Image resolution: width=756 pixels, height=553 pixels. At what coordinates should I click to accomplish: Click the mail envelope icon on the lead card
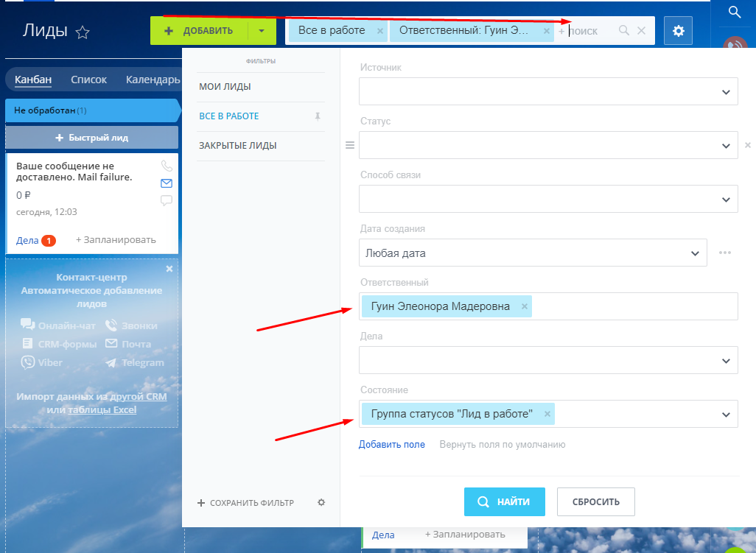click(167, 183)
